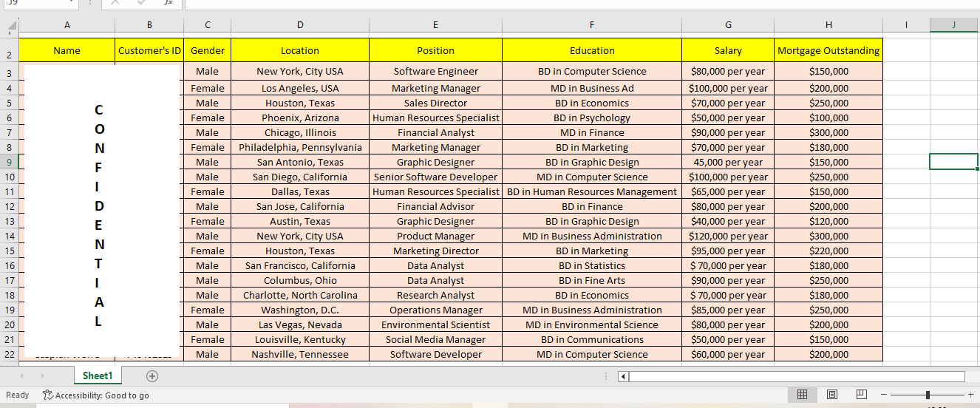This screenshot has width=980, height=408.
Task: Add a new sheet with plus button
Action: (x=152, y=375)
